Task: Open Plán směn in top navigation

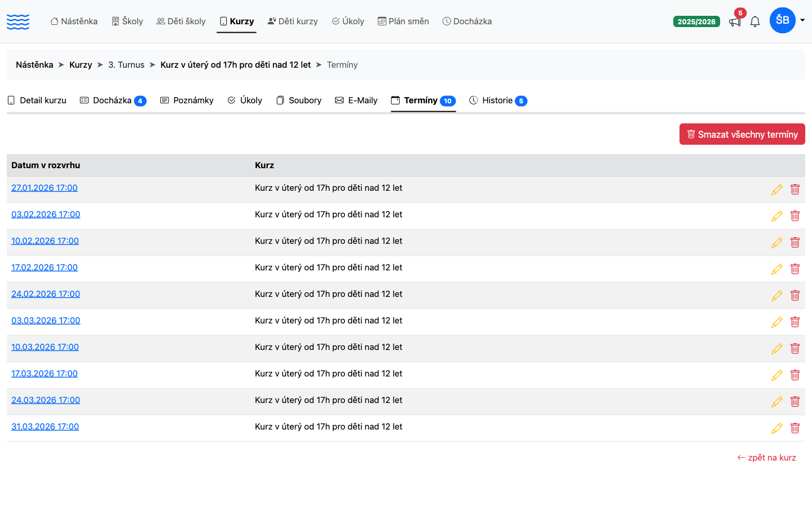Action: click(403, 21)
